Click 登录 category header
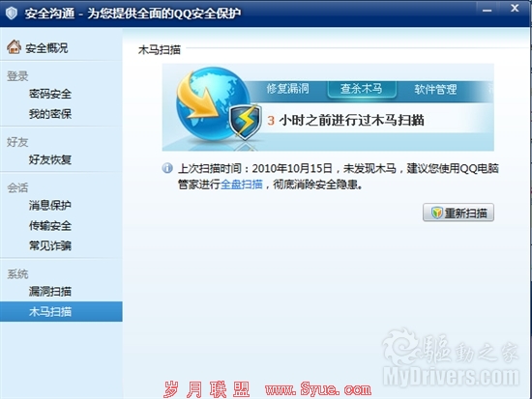The height and width of the screenshot is (399, 532). click(x=17, y=76)
